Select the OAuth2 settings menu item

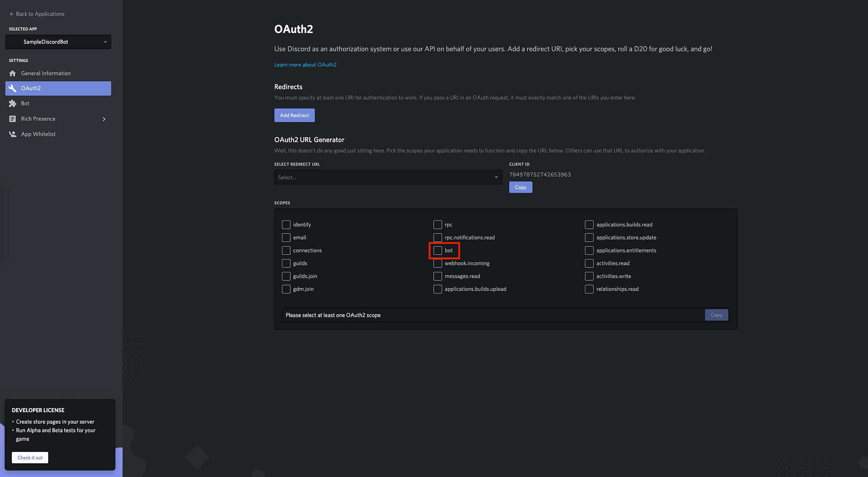click(x=58, y=88)
